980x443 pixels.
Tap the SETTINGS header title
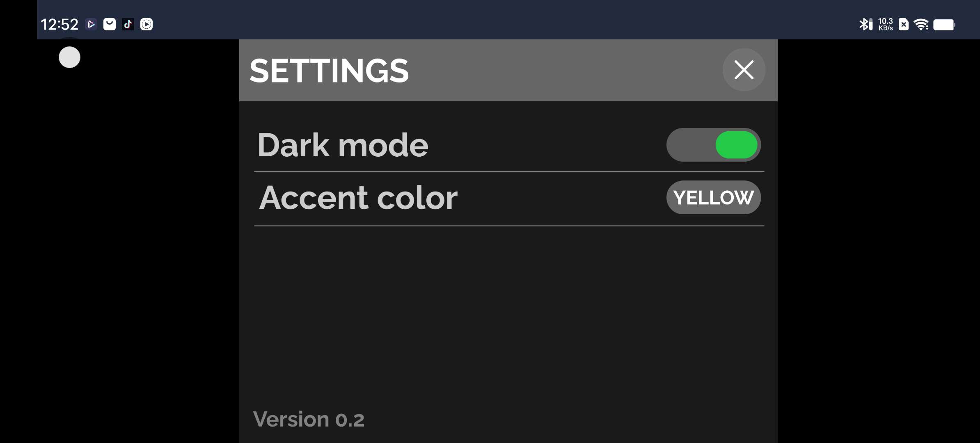pyautogui.click(x=329, y=71)
